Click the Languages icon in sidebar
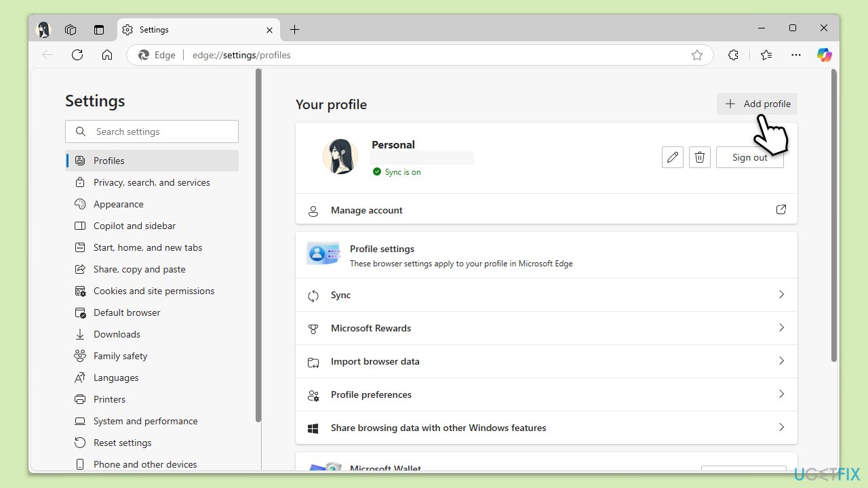 coord(80,378)
